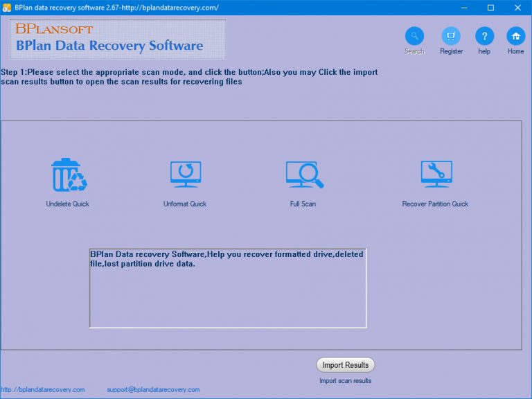The image size is (532, 399).
Task: Start Unformat Quick via monitor refresh icon
Action: tap(186, 175)
